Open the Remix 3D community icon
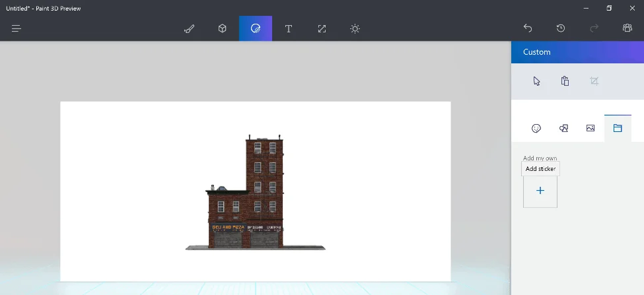 (x=627, y=28)
